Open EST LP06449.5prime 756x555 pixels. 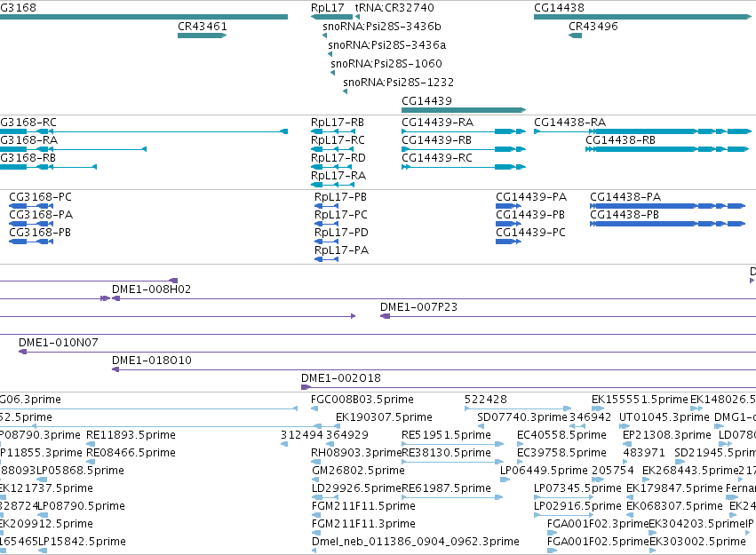tap(544, 472)
